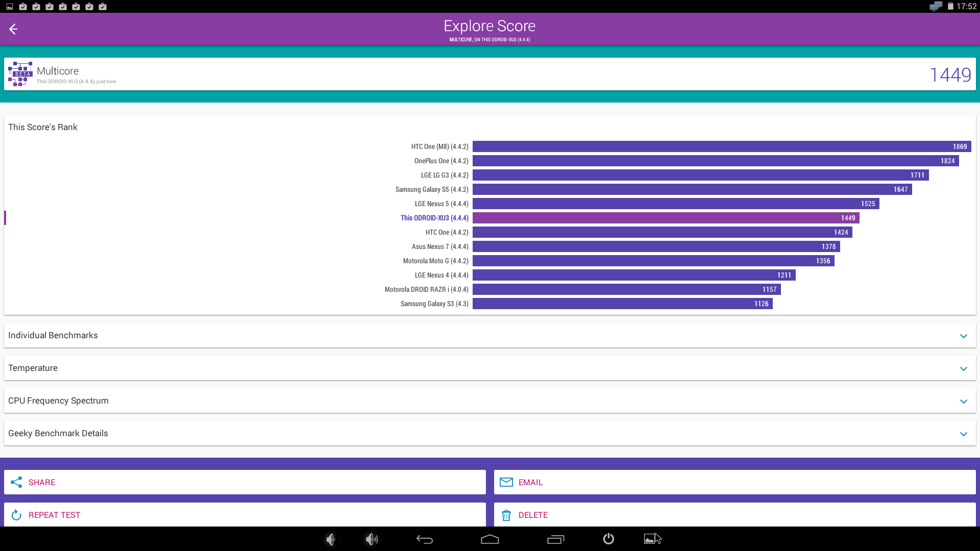Image resolution: width=980 pixels, height=551 pixels.
Task: Click the 'Samsung Galaxy S3 (4.3)' label
Action: 434,304
